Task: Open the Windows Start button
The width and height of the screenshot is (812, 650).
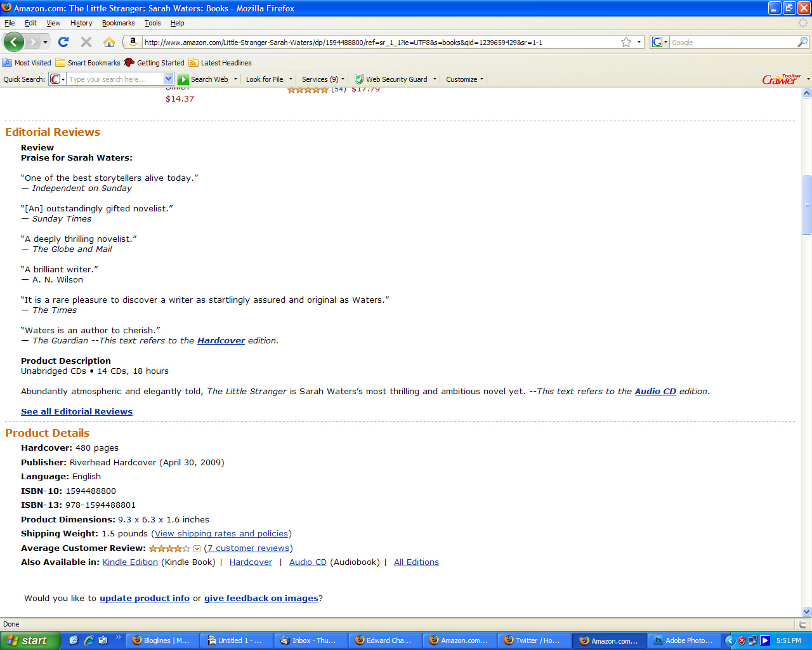Action: coord(30,640)
